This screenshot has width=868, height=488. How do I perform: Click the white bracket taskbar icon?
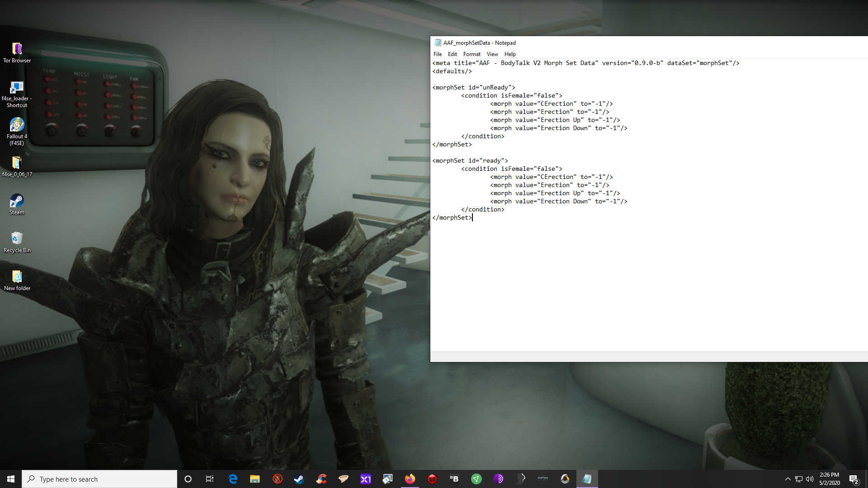pyautogui.click(x=521, y=479)
